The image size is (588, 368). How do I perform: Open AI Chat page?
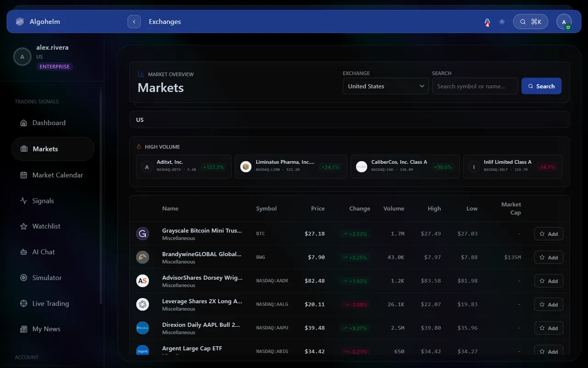pos(53,252)
